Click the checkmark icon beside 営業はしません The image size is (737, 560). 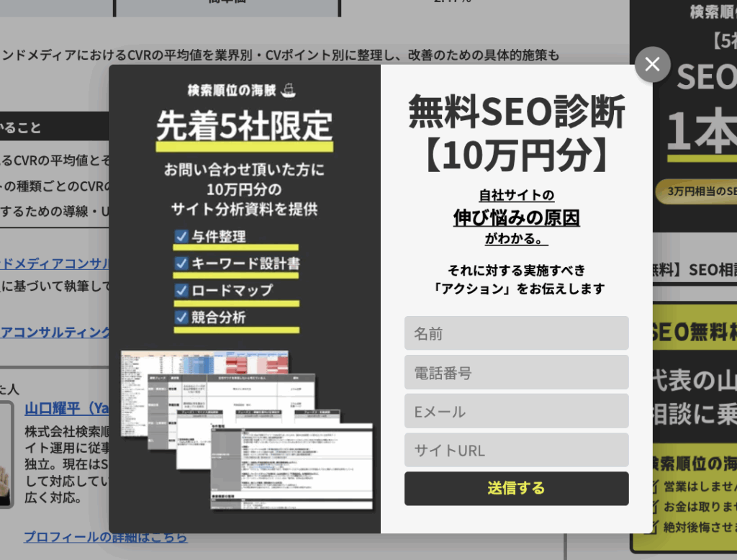pyautogui.click(x=654, y=486)
